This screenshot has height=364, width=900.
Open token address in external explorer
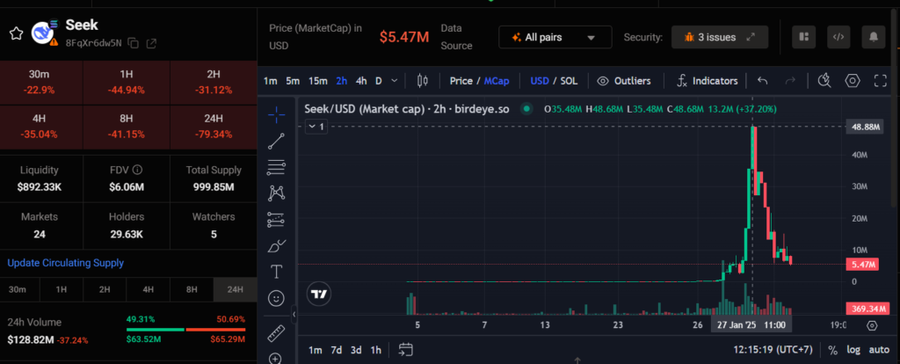pyautogui.click(x=152, y=43)
